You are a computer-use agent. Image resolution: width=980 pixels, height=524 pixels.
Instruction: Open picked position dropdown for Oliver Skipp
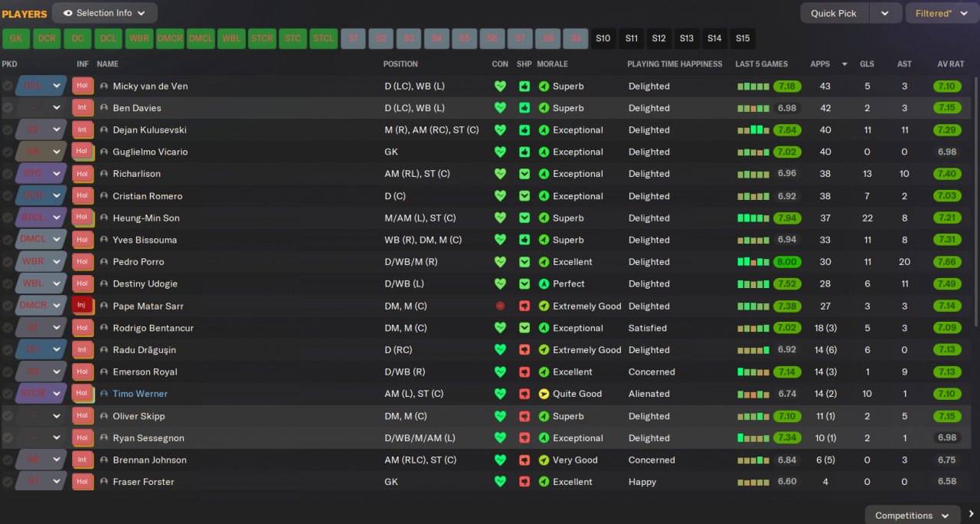(56, 416)
